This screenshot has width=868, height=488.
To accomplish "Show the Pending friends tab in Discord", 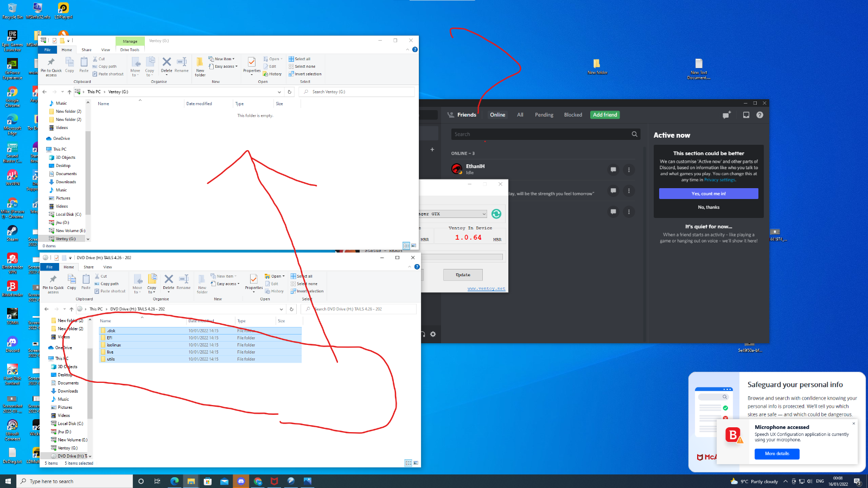I will [544, 115].
